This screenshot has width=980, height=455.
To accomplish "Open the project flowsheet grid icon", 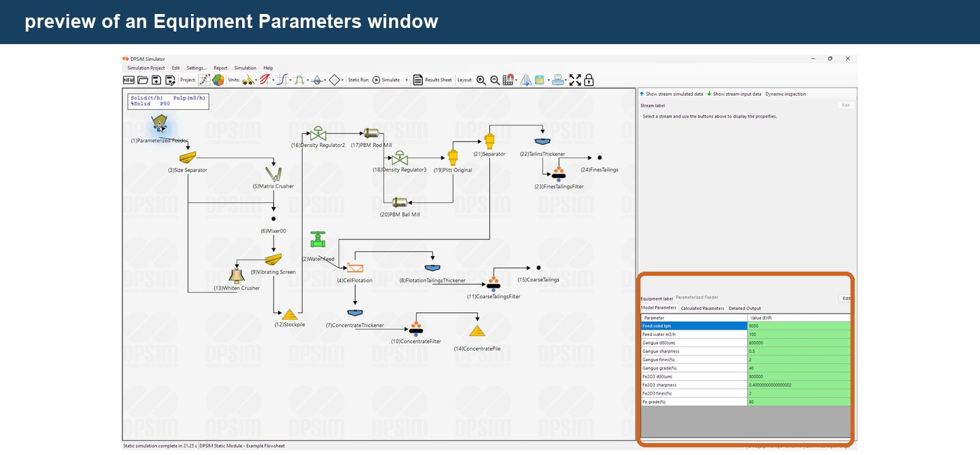I will coord(204,80).
